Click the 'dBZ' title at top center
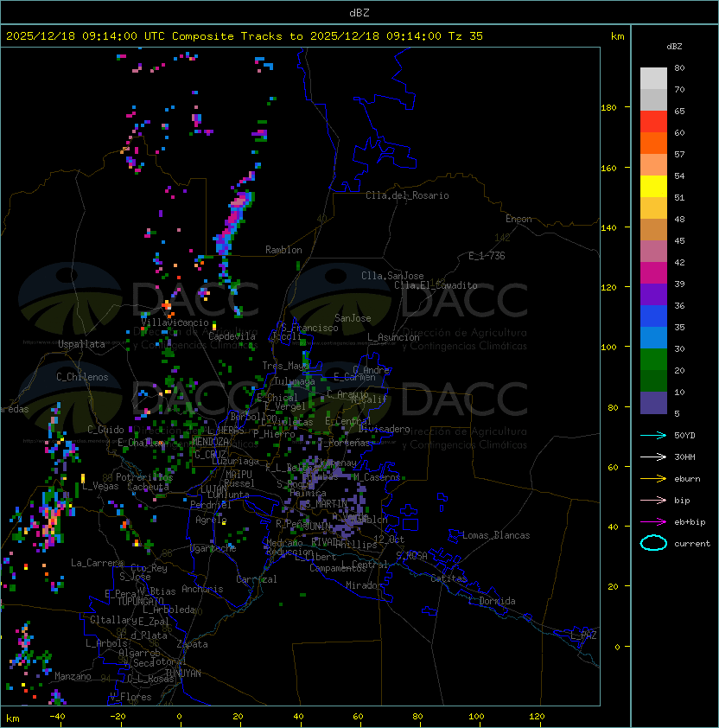Viewport: 719px width, 728px height. 359,12
